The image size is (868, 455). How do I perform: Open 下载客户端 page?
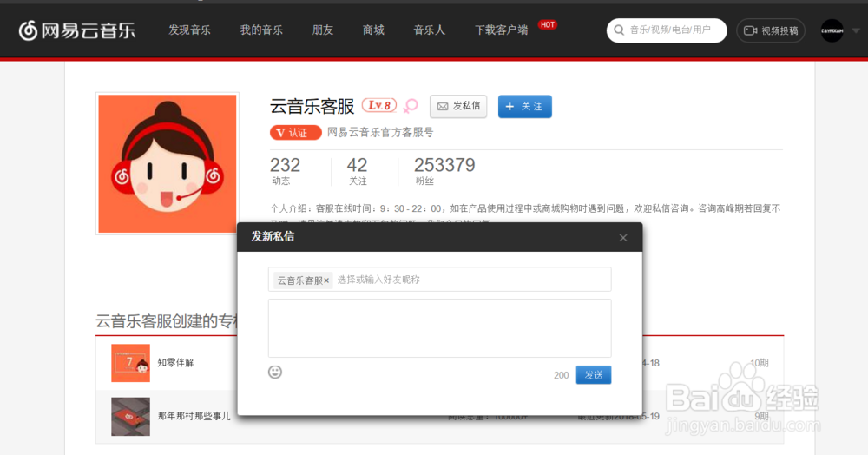(501, 30)
